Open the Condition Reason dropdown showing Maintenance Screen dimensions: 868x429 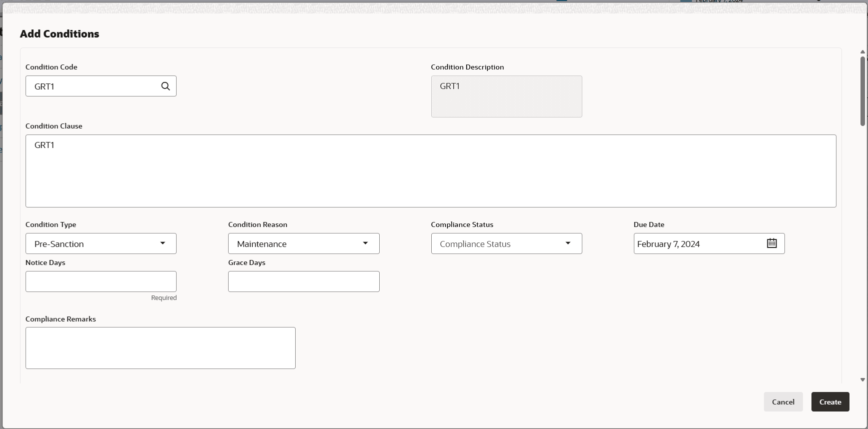[x=304, y=243]
